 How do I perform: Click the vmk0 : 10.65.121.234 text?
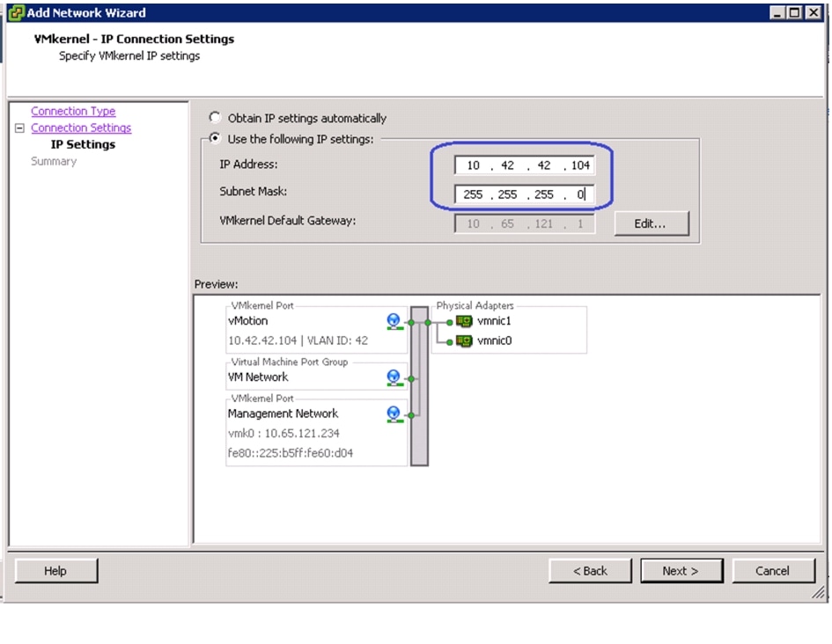coord(283,434)
